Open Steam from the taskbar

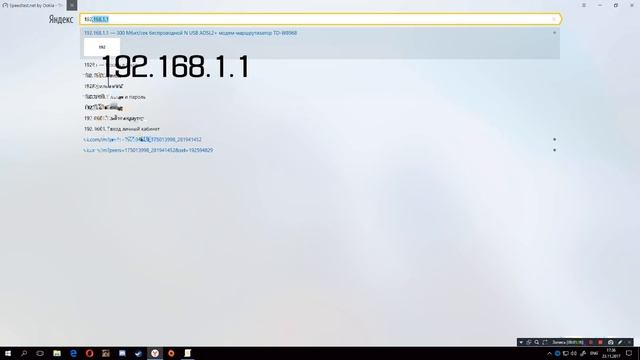click(138, 353)
